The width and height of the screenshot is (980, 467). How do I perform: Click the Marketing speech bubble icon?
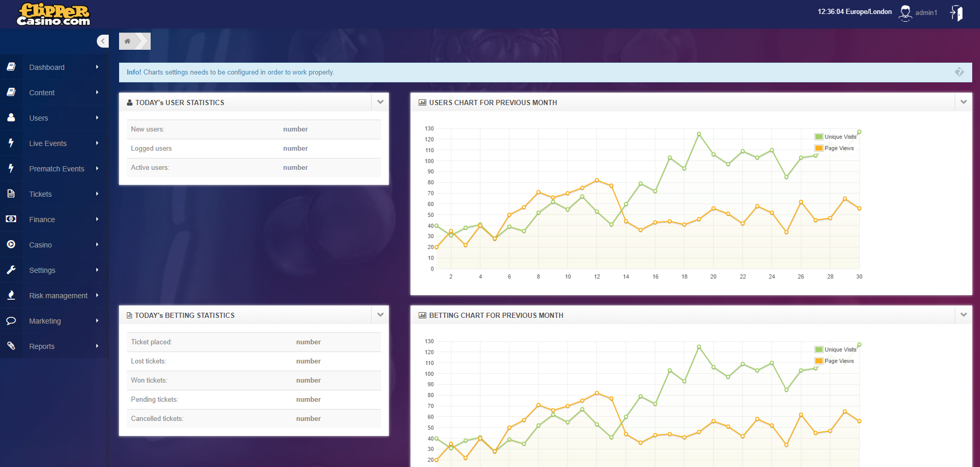pyautogui.click(x=11, y=320)
